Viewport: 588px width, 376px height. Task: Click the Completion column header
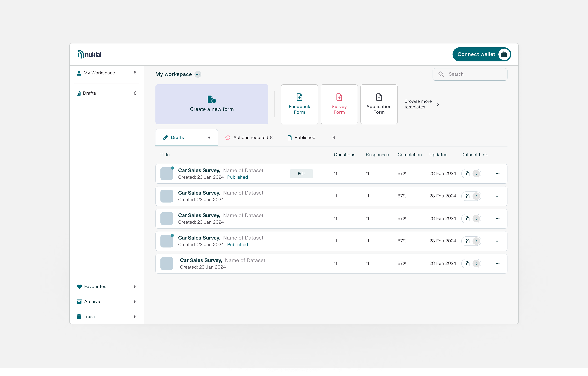pyautogui.click(x=409, y=155)
